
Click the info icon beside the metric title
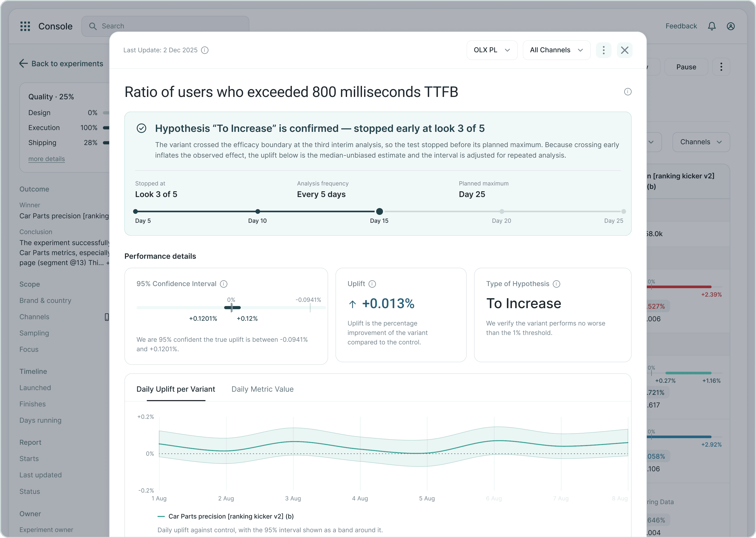628,92
